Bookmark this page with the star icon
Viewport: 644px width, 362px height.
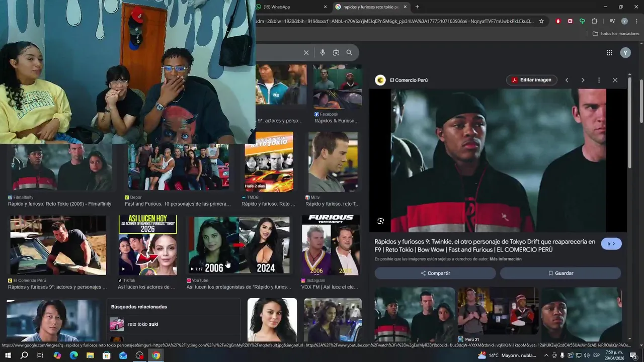point(541,21)
